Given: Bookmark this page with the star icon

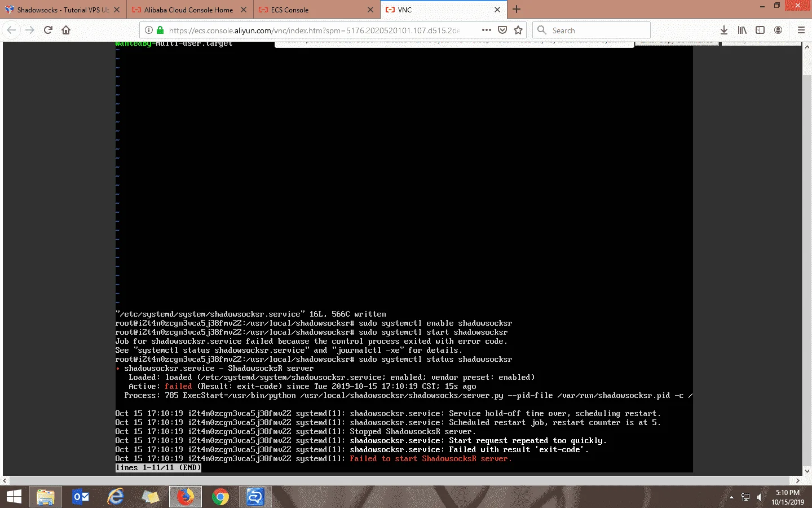Looking at the screenshot, I should point(518,30).
